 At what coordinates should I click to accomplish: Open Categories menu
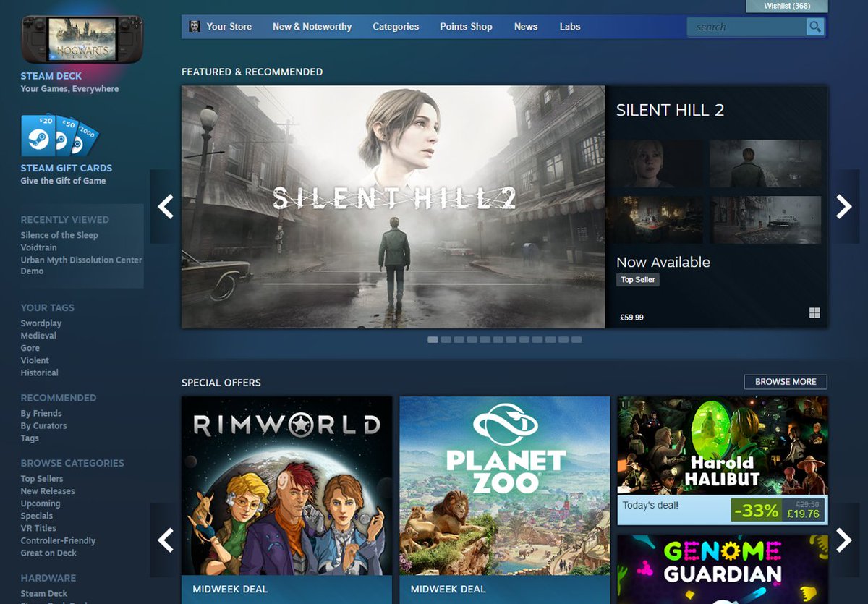pyautogui.click(x=396, y=27)
